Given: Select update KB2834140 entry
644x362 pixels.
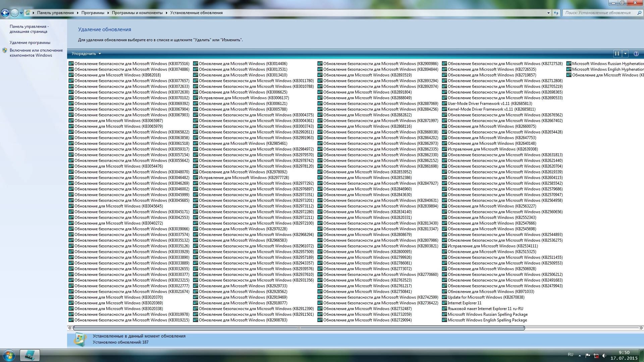Looking at the screenshot, I should [365, 212].
